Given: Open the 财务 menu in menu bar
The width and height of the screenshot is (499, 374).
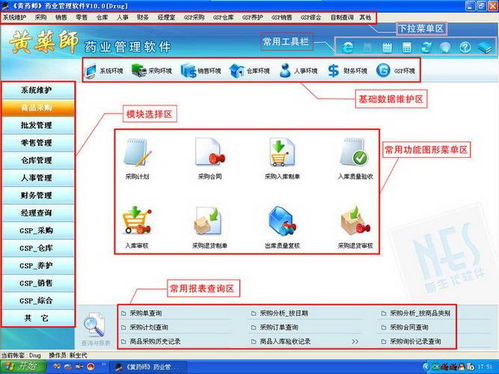Looking at the screenshot, I should pyautogui.click(x=143, y=17).
